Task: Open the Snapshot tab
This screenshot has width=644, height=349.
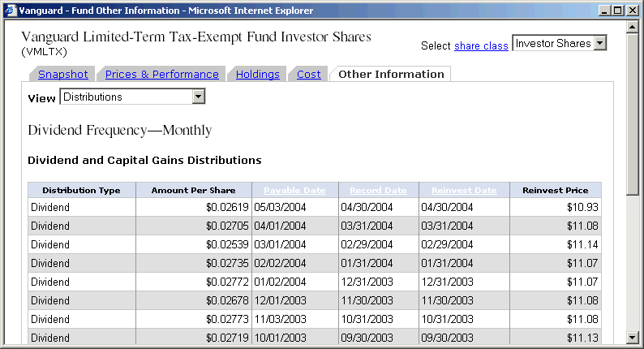Action: click(62, 74)
